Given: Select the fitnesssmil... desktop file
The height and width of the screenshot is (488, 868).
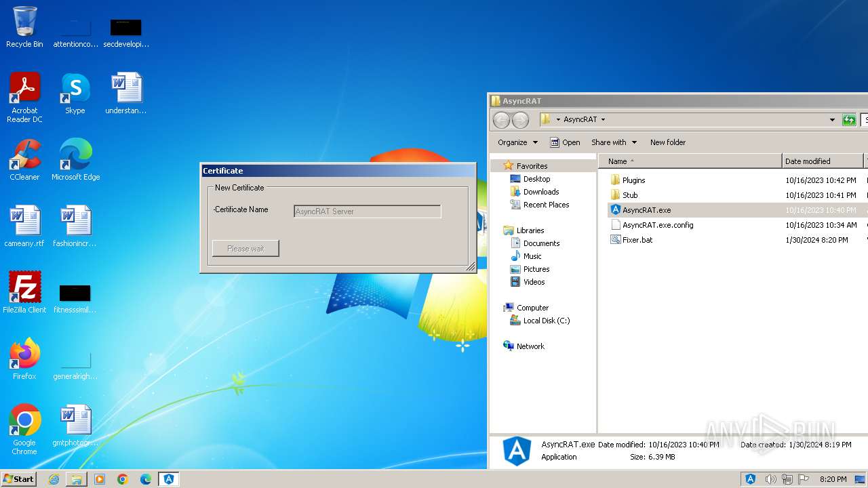Looking at the screenshot, I should [x=75, y=298].
